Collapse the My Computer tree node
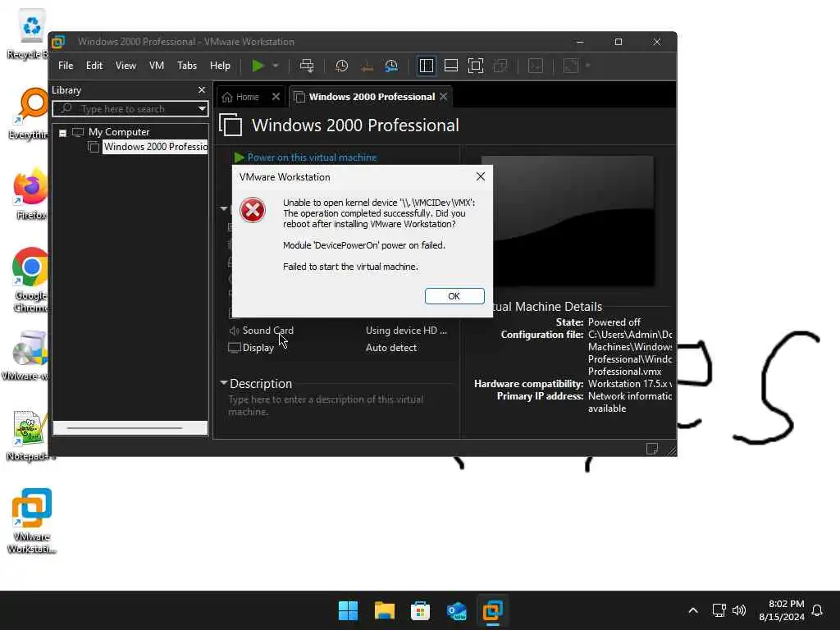Viewport: 840px width, 630px height. (62, 132)
